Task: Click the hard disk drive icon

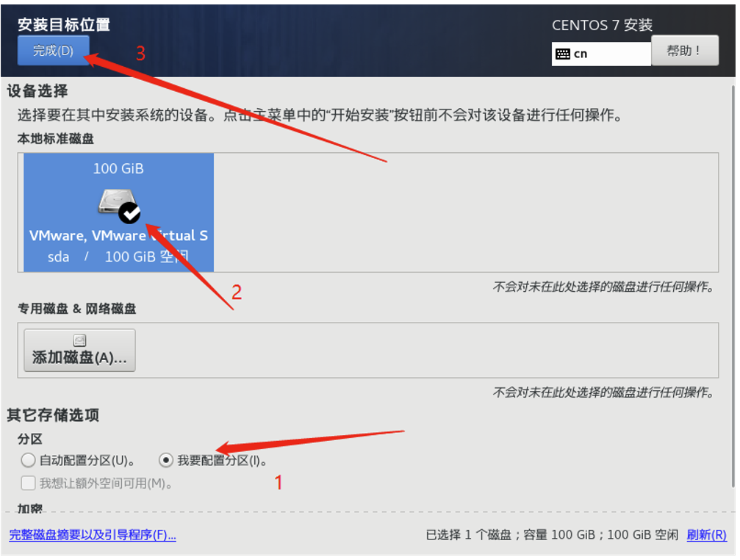Action: point(117,202)
